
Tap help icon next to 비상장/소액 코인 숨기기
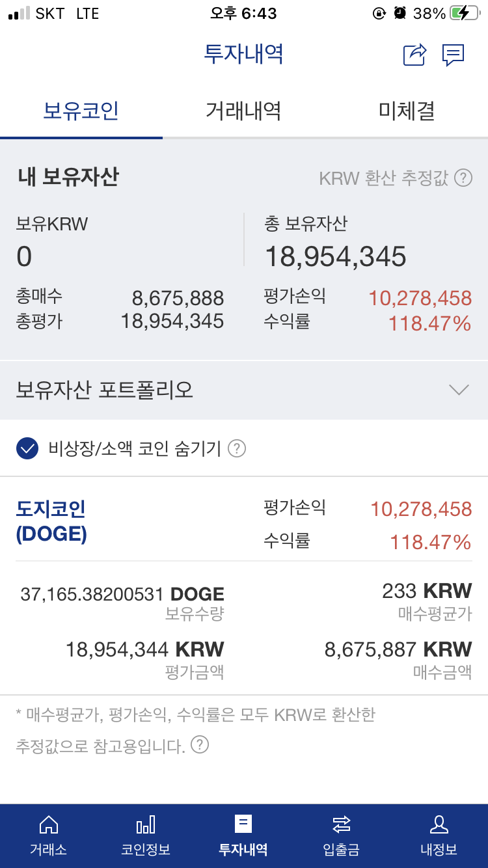[x=237, y=448]
